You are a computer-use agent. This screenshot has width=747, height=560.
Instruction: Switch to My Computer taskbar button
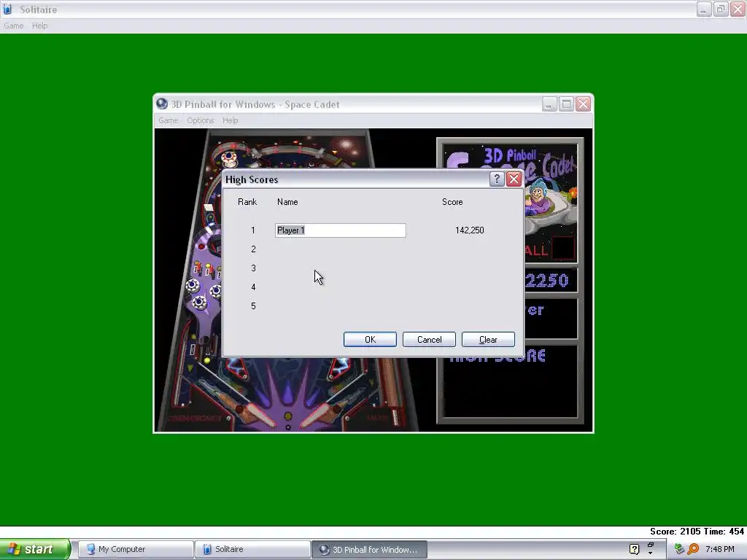[x=135, y=549]
